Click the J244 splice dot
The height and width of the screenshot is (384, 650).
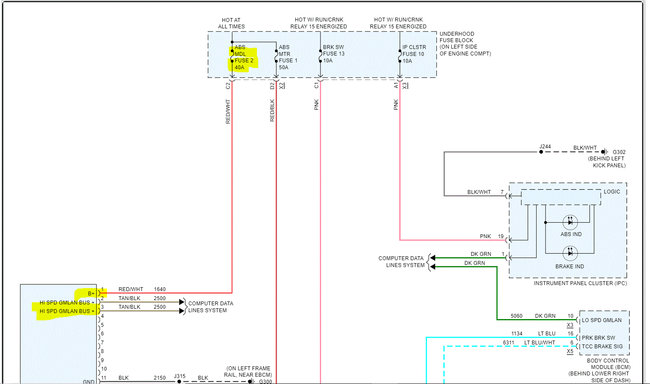[x=541, y=152]
